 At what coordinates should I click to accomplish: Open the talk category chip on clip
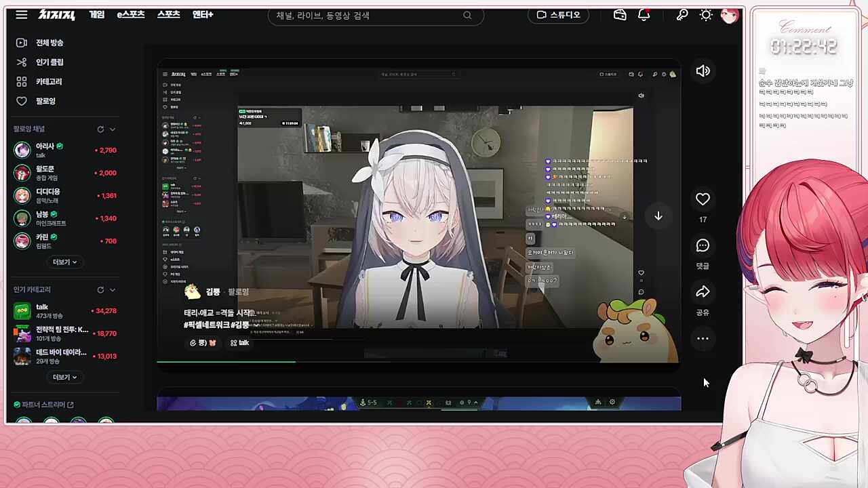(x=239, y=343)
